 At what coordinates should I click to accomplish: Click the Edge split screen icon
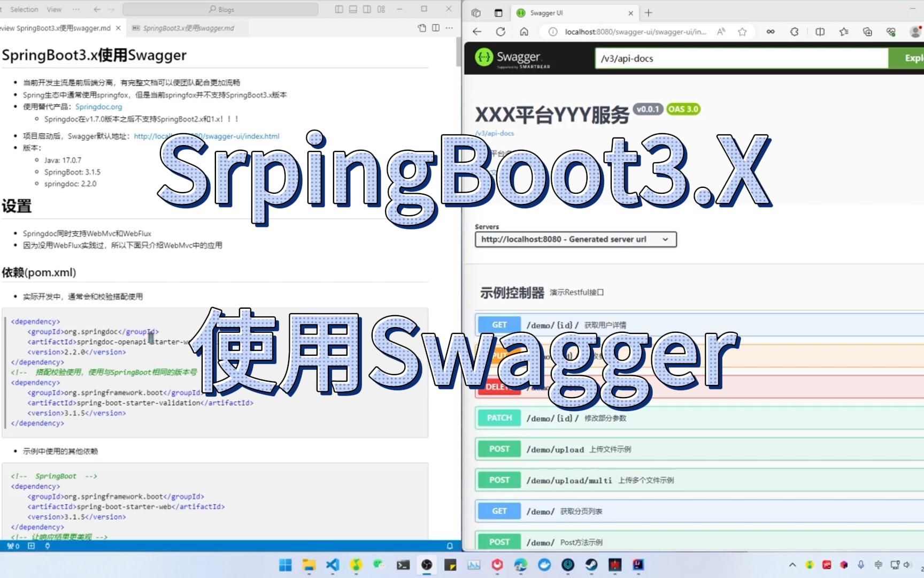pos(820,32)
